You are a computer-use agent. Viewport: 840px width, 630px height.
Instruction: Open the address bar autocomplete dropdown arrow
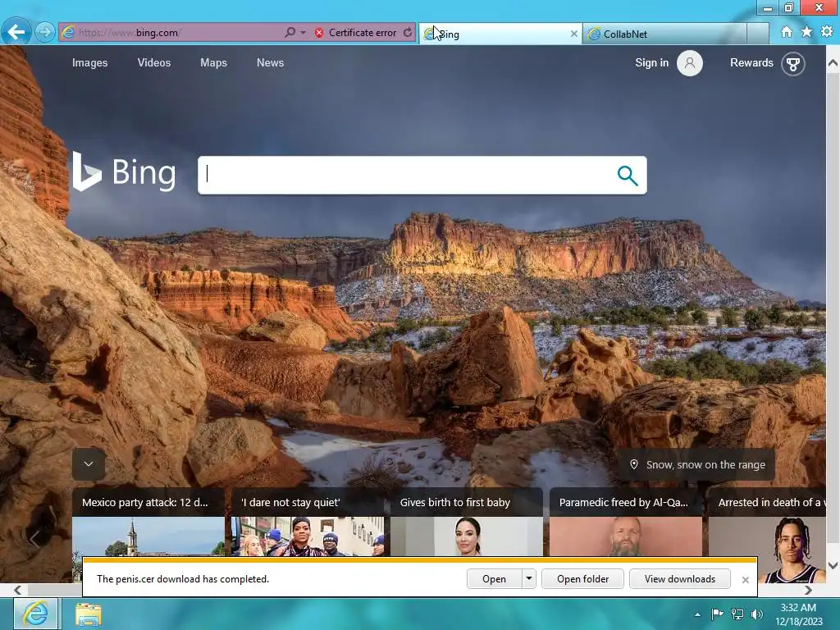(303, 33)
